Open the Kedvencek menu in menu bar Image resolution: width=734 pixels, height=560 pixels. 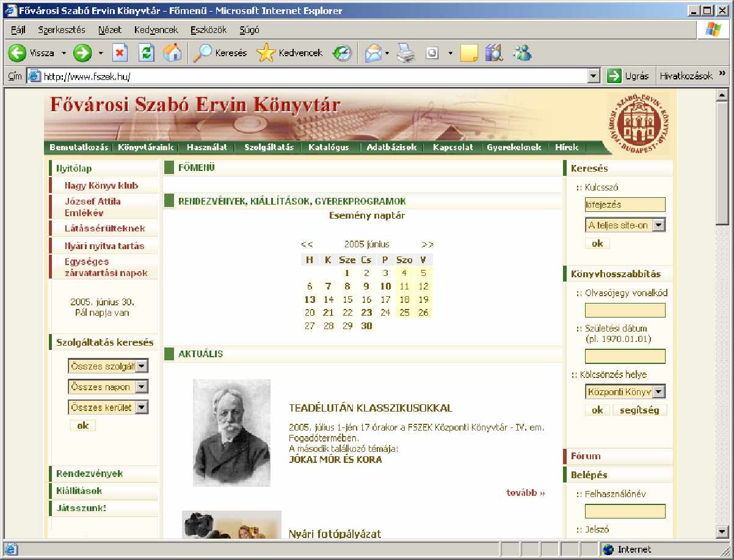pos(156,29)
